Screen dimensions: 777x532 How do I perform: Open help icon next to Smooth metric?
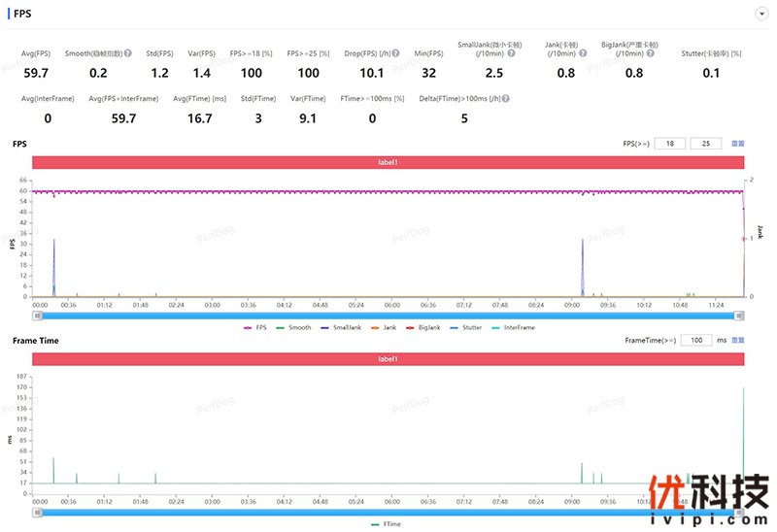point(128,53)
